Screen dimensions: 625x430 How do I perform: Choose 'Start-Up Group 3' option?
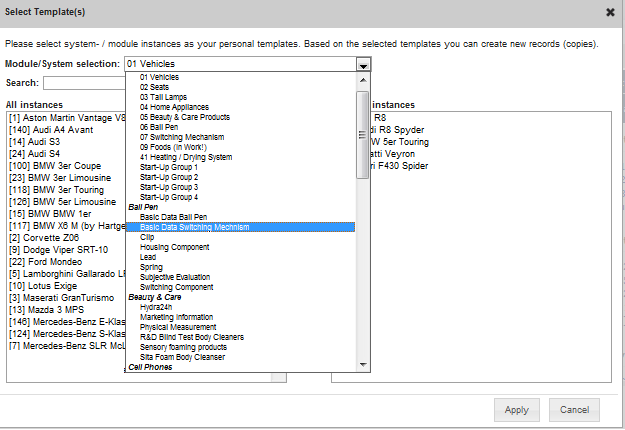tap(169, 187)
